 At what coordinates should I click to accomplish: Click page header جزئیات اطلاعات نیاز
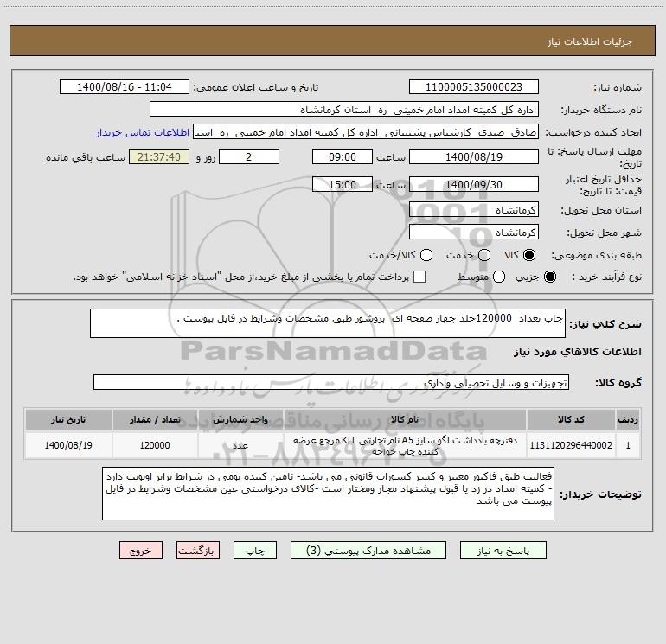[x=589, y=41]
